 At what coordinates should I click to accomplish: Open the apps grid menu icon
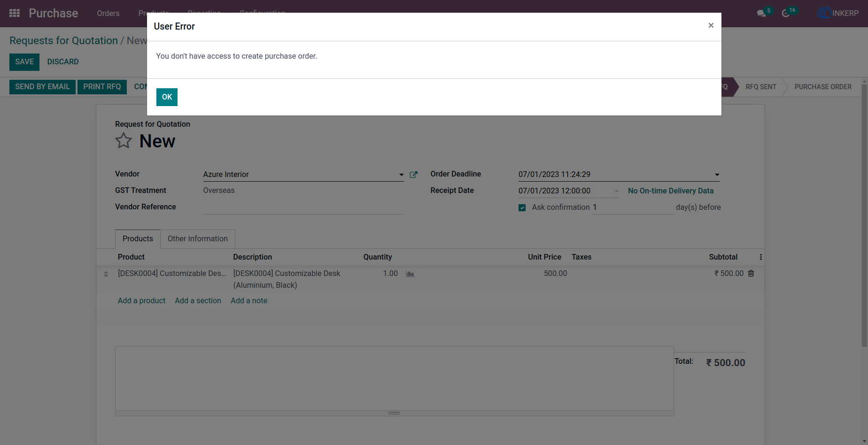coord(15,13)
